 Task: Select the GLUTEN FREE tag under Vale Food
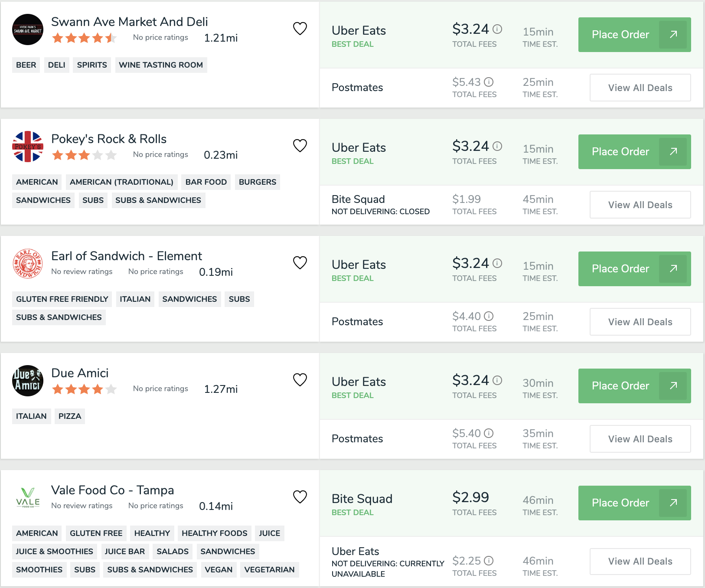pos(96,533)
